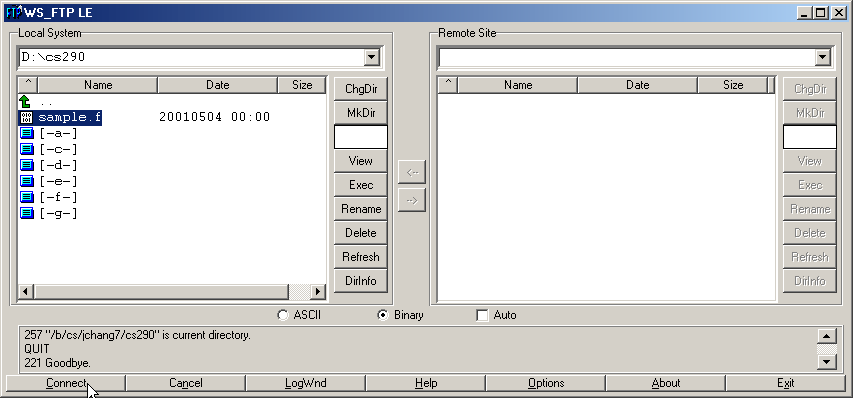Screen dimensions: 853x398
Task: Click the '221 Goodbye.' log line
Action: pos(57,363)
